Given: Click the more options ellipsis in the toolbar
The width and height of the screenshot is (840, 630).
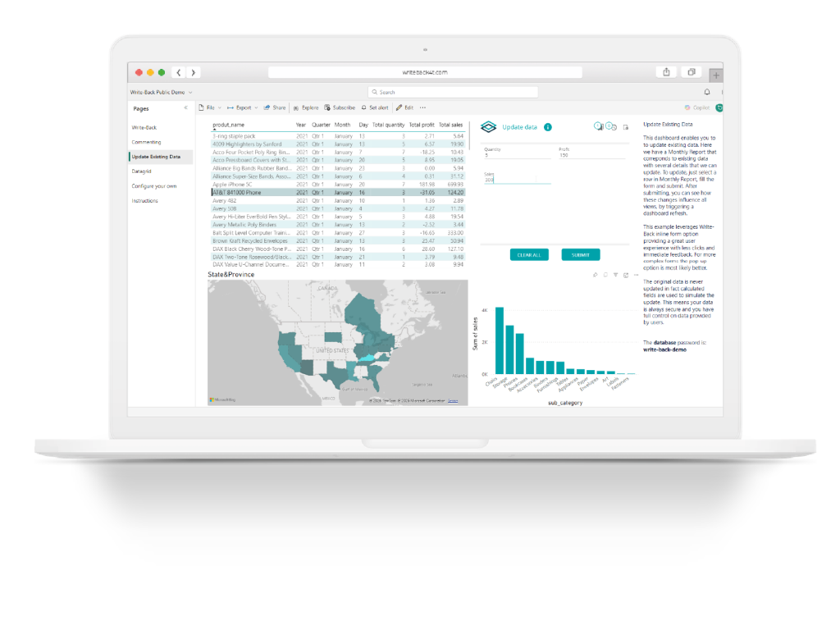Looking at the screenshot, I should [x=422, y=107].
